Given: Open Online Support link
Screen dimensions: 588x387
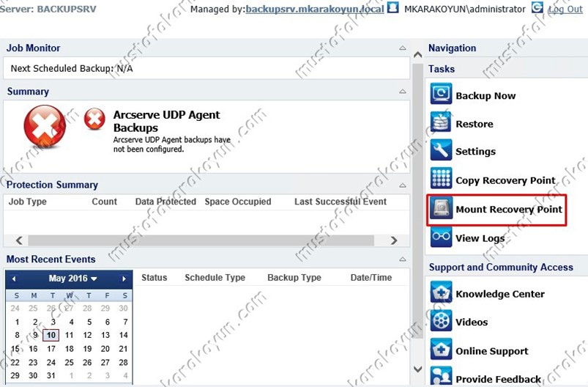Looking at the screenshot, I should coord(492,351).
